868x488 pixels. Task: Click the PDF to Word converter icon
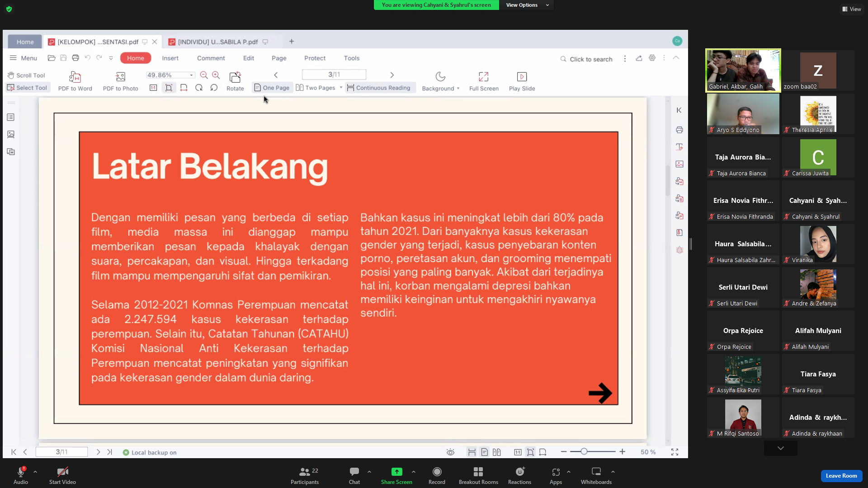pyautogui.click(x=75, y=77)
